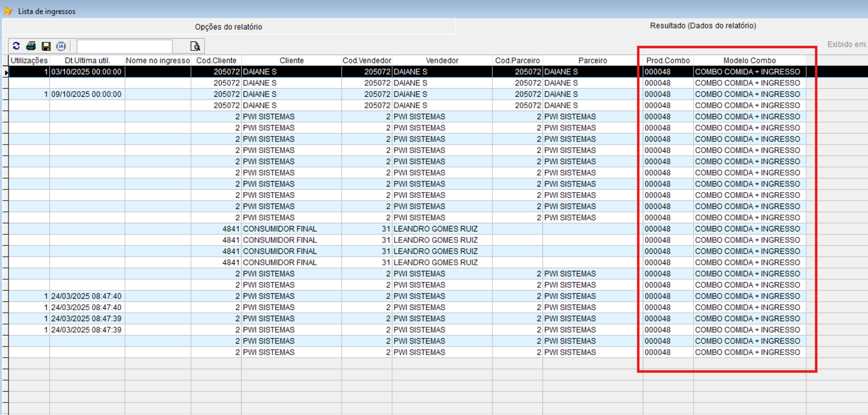Open Resultado (Dados do relatório) tab
The width and height of the screenshot is (868, 415).
tap(703, 26)
